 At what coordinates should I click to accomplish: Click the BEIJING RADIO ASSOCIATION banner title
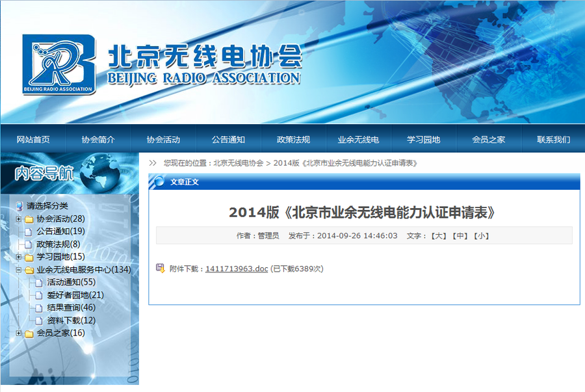pyautogui.click(x=203, y=78)
